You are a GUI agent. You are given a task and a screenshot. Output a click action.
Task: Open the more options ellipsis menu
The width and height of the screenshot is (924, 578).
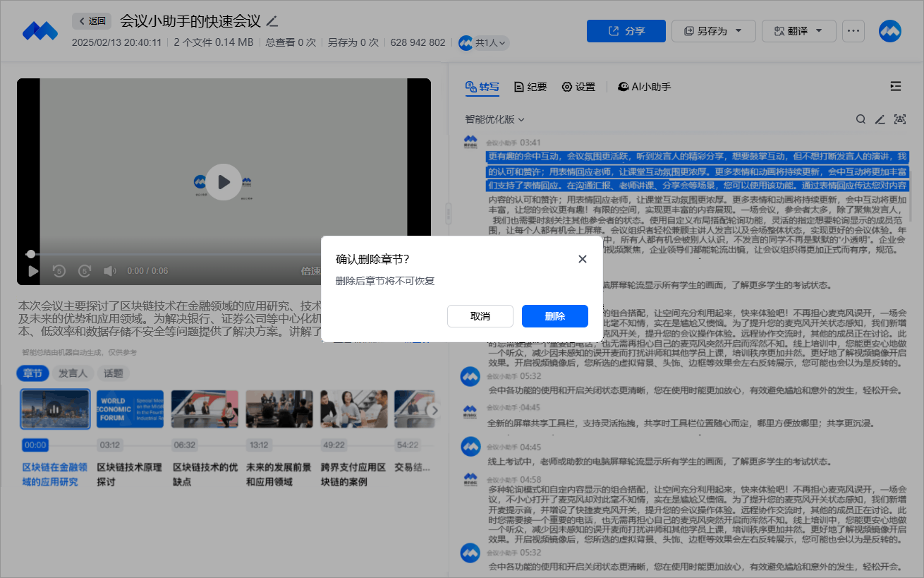click(853, 31)
